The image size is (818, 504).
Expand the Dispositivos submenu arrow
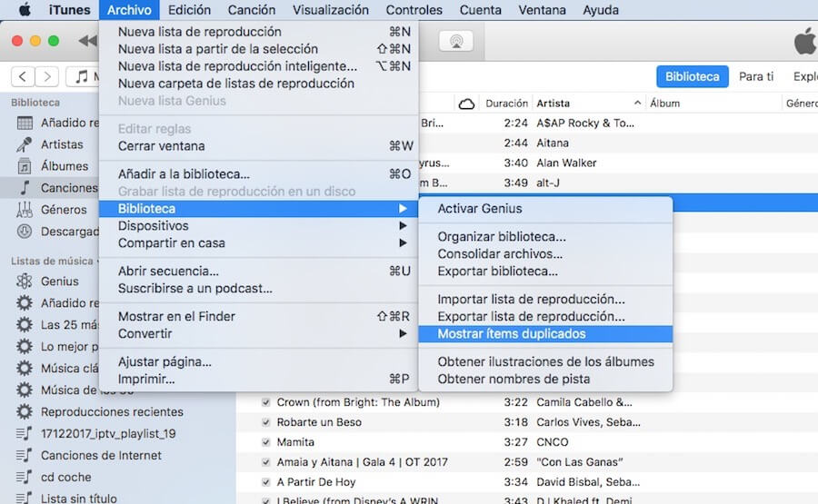[403, 226]
